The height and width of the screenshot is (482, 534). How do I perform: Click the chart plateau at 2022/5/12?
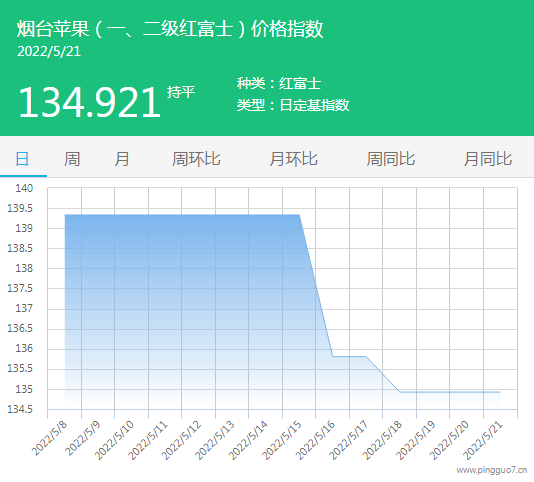tap(199, 215)
